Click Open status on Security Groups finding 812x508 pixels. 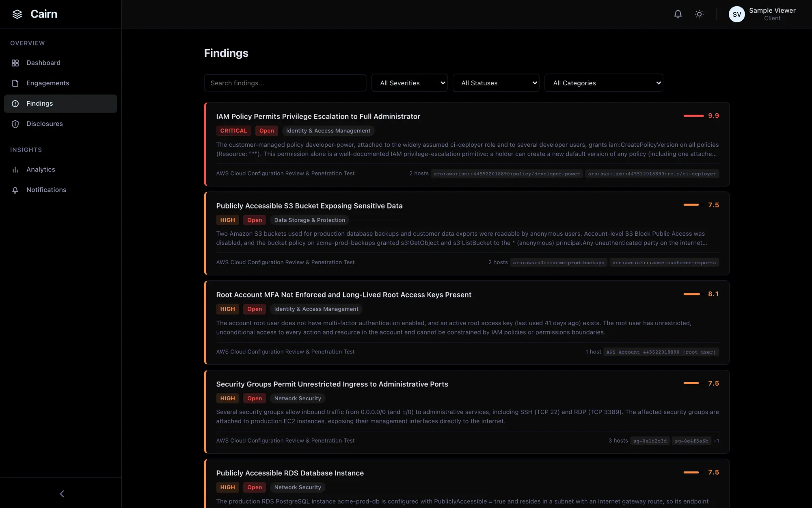pyautogui.click(x=255, y=399)
